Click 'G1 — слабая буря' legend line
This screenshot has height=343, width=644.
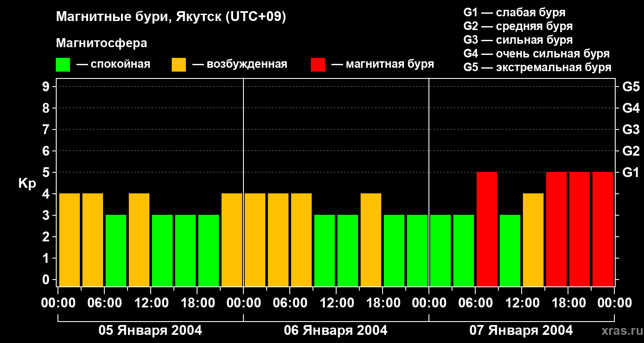click(514, 12)
